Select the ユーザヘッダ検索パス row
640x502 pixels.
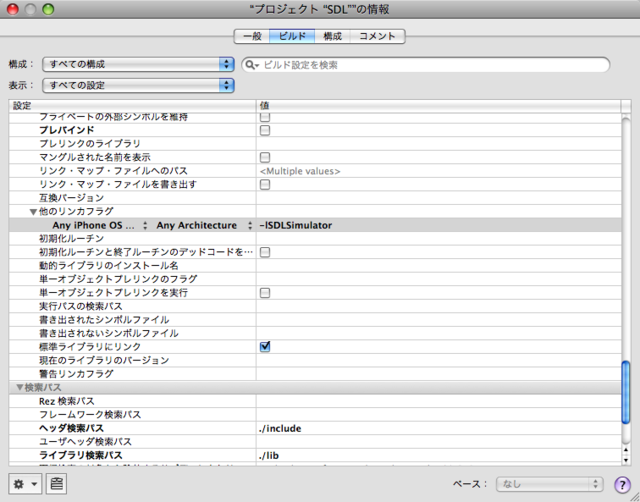tap(315, 442)
